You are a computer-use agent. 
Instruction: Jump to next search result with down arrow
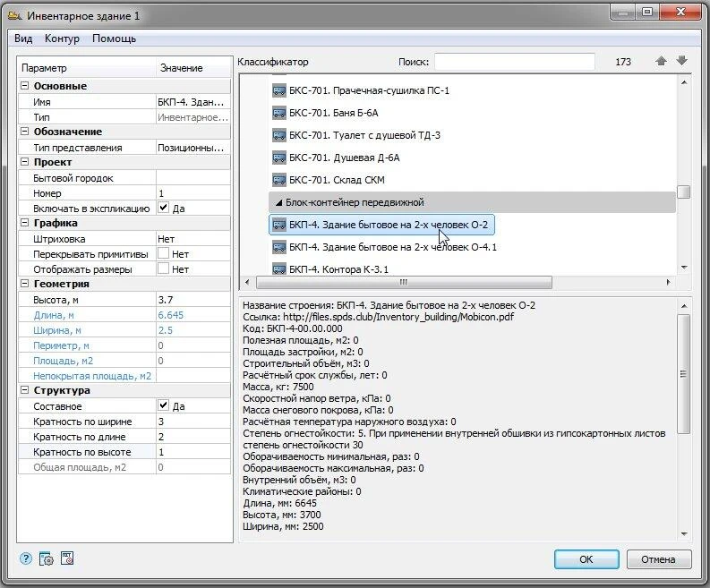coord(681,62)
